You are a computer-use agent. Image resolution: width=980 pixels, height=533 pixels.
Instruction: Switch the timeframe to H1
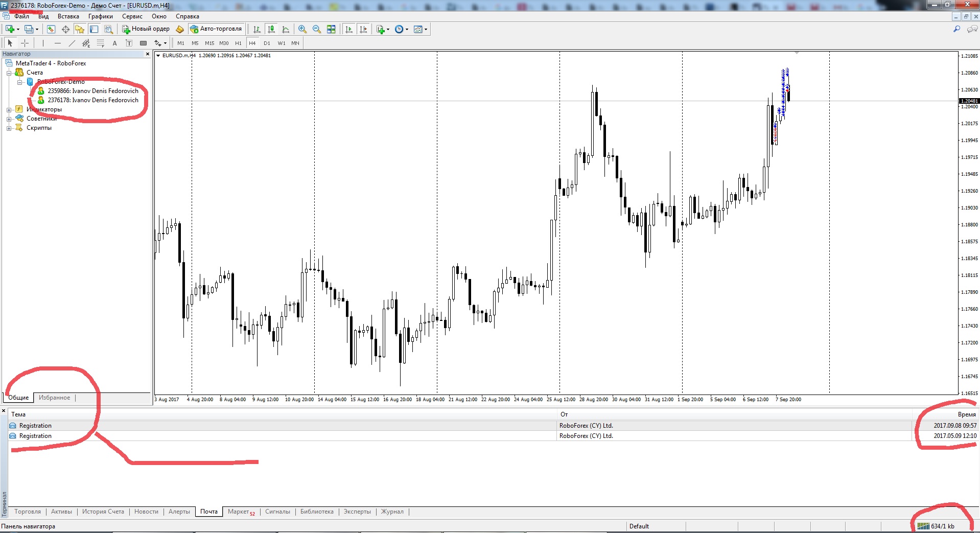click(x=238, y=43)
